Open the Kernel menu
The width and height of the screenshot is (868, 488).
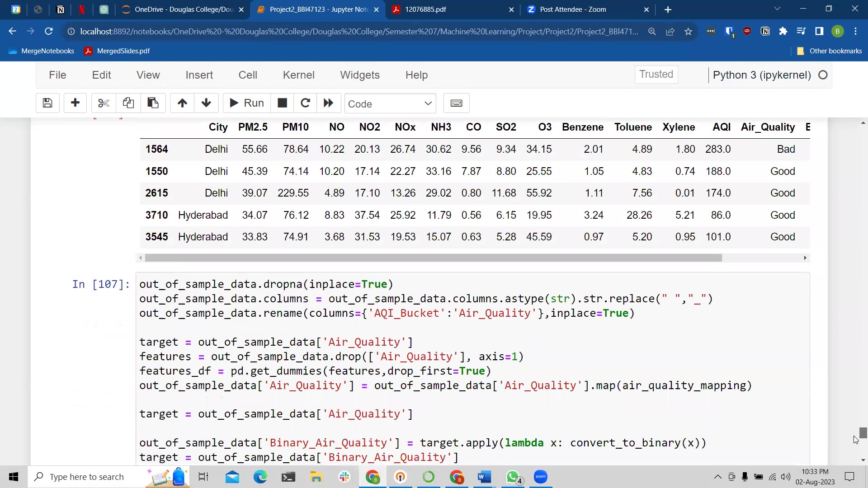(x=298, y=75)
